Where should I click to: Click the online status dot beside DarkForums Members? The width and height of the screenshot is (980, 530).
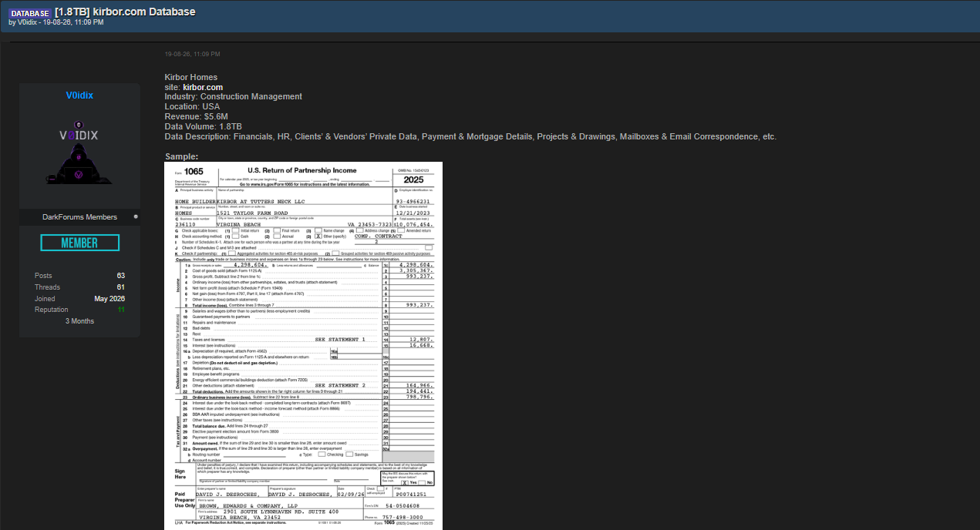[136, 216]
